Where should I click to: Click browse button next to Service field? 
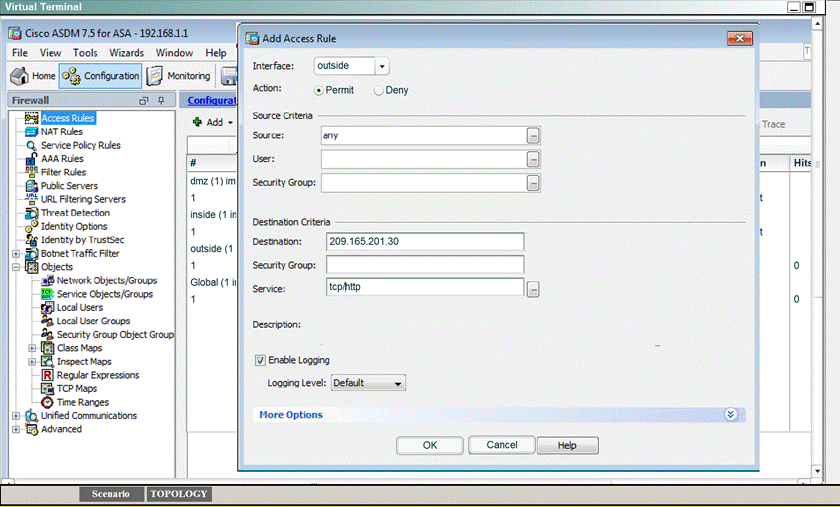pyautogui.click(x=534, y=289)
